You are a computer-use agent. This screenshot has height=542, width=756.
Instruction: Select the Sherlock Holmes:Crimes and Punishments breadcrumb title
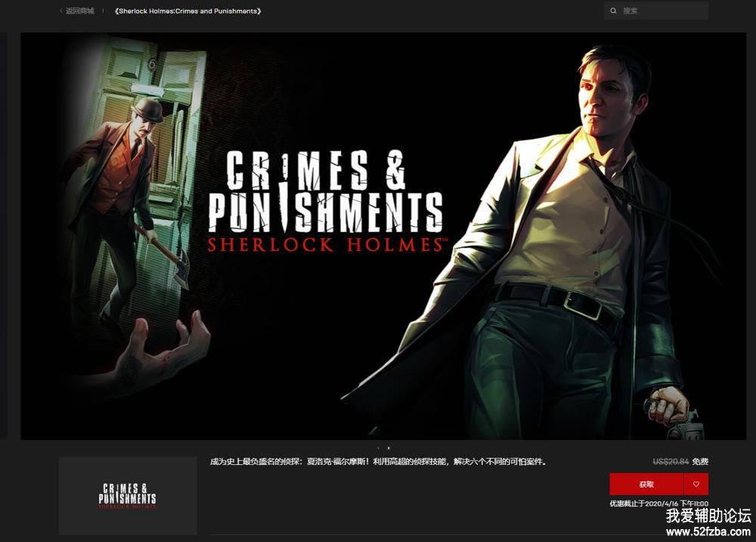[x=188, y=11]
